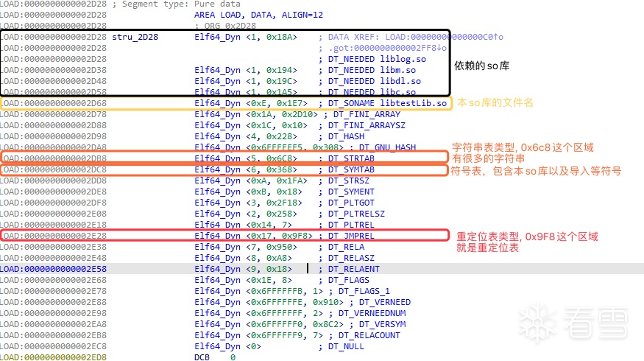Select the DT_RELASZ comment
Image resolution: width=644 pixels, height=361 pixels.
pos(351,258)
